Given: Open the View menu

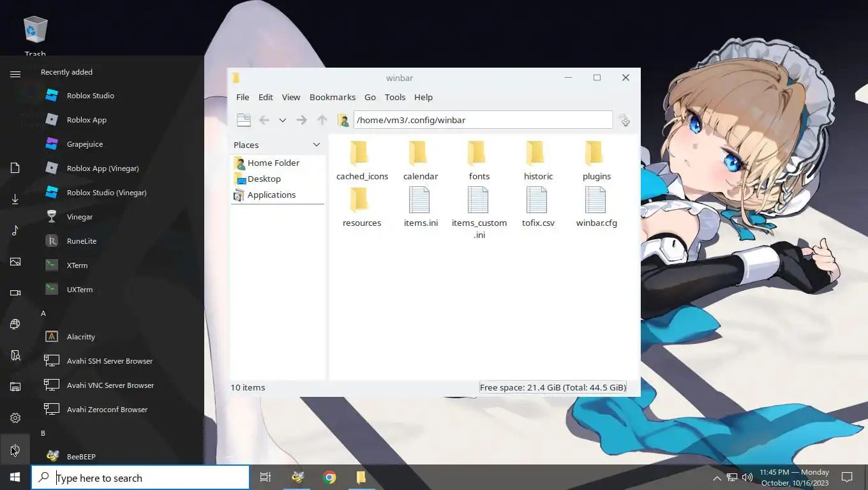Looking at the screenshot, I should click(x=291, y=97).
